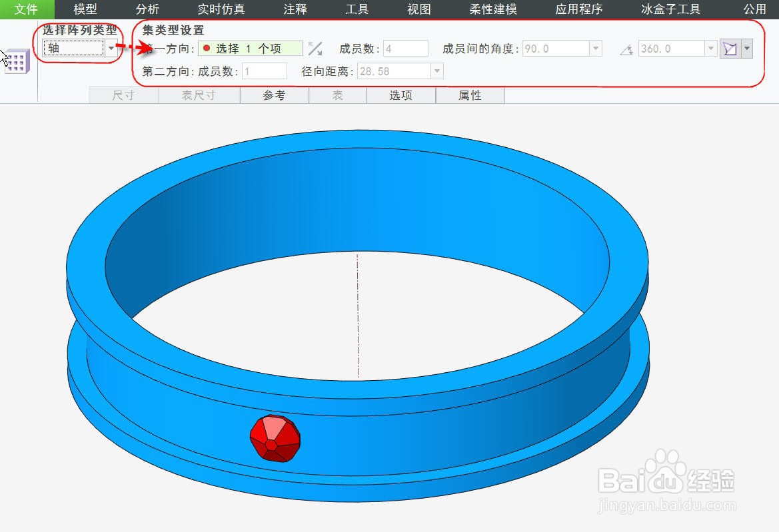Switch to the 模型 ribbon tab
This screenshot has width=779, height=532.
pyautogui.click(x=85, y=9)
